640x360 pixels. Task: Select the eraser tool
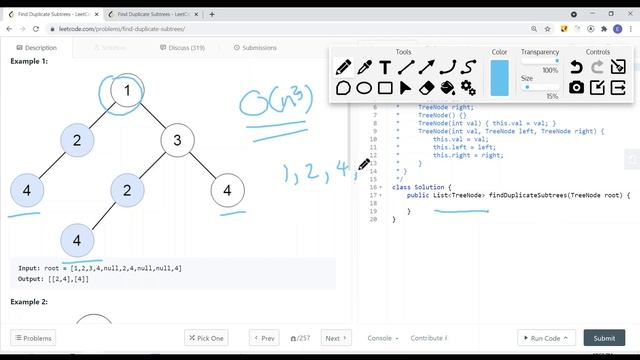pos(427,88)
